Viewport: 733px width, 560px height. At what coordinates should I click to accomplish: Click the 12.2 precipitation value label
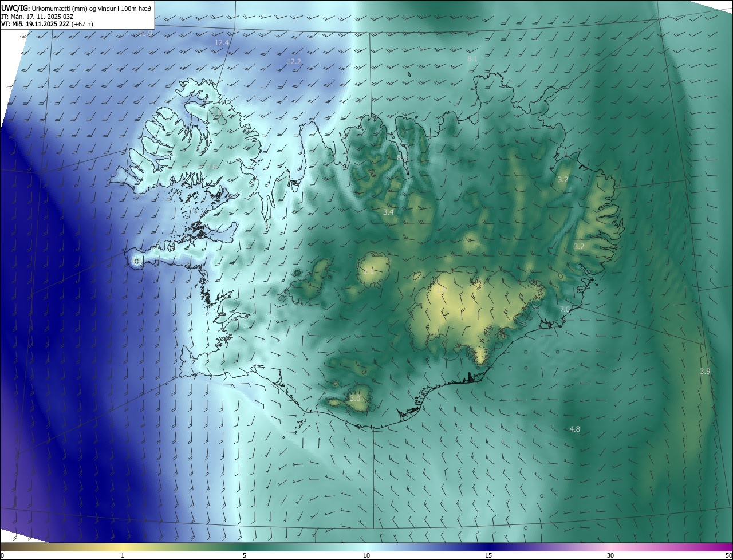click(x=294, y=61)
